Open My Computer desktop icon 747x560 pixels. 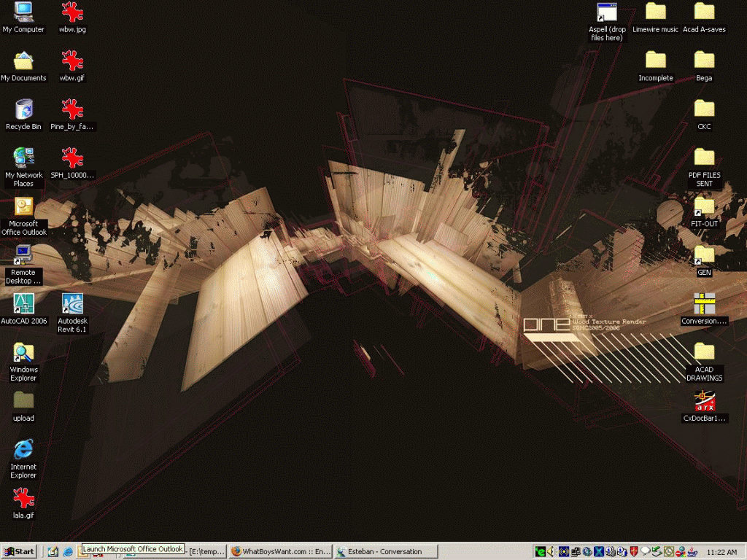point(23,17)
